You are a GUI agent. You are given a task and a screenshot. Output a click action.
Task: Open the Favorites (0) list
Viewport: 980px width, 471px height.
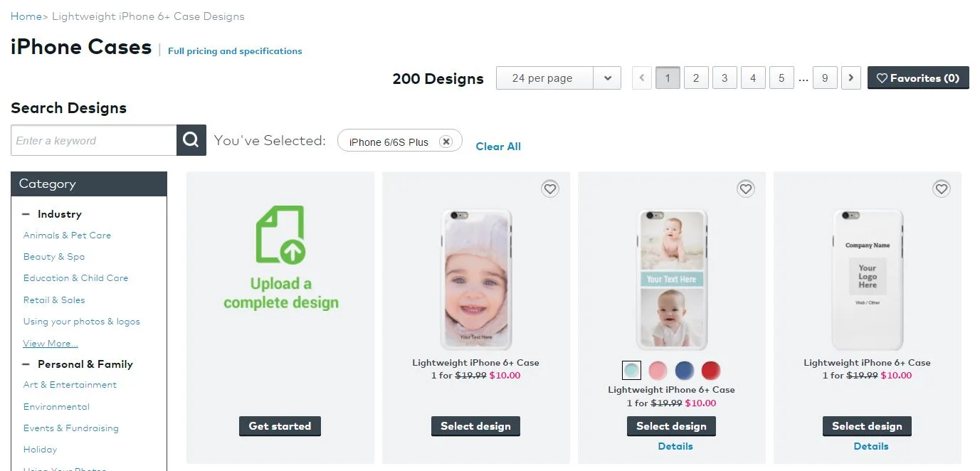[x=918, y=78]
